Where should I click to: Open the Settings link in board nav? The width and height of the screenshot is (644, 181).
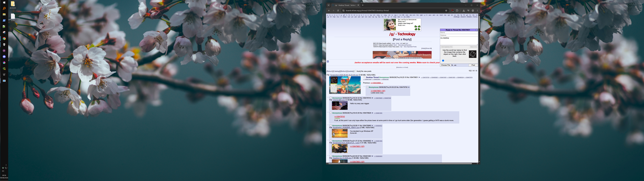click(x=457, y=17)
